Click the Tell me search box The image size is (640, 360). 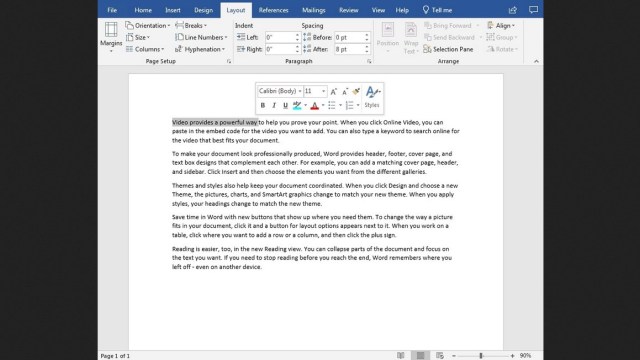[437, 10]
